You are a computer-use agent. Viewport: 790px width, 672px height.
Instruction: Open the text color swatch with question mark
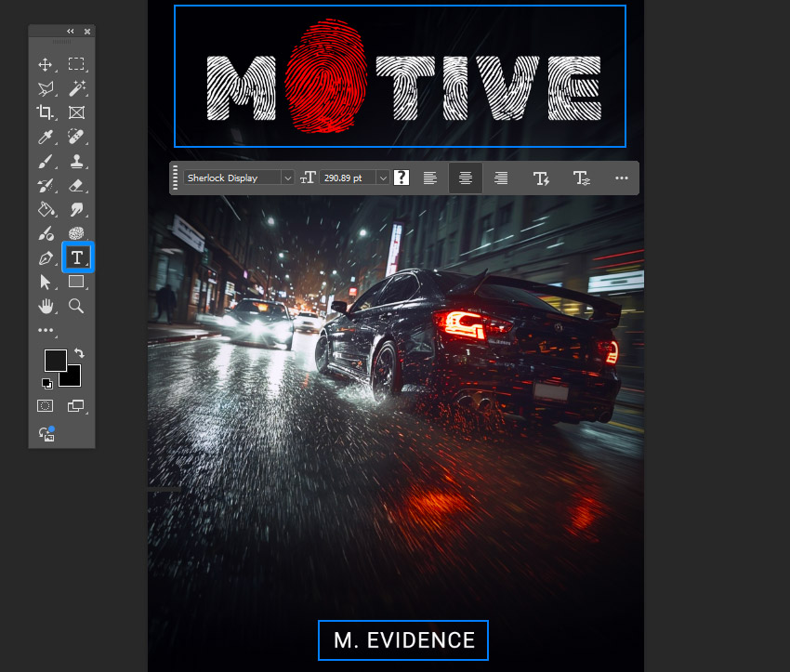pos(402,178)
